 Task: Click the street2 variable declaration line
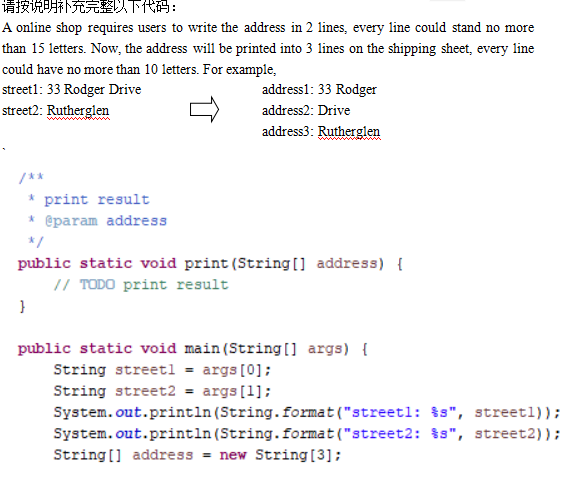click(x=162, y=391)
